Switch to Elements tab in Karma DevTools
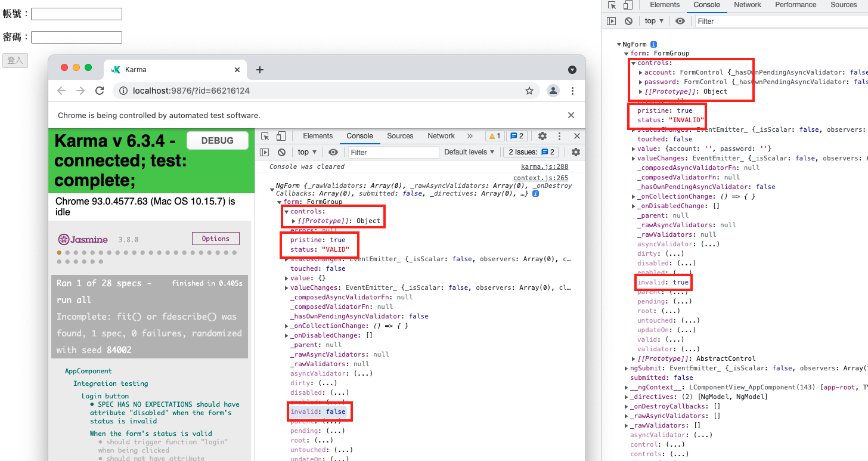 (x=318, y=136)
